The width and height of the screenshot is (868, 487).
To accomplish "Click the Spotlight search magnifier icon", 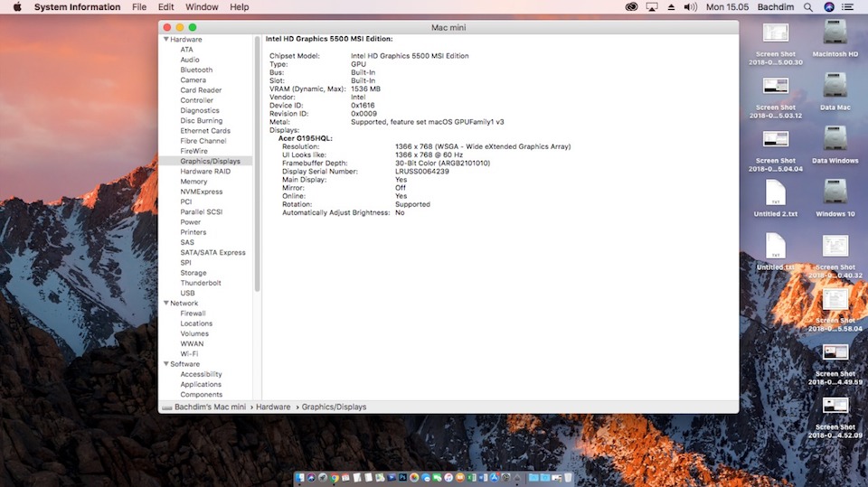I will coord(809,7).
